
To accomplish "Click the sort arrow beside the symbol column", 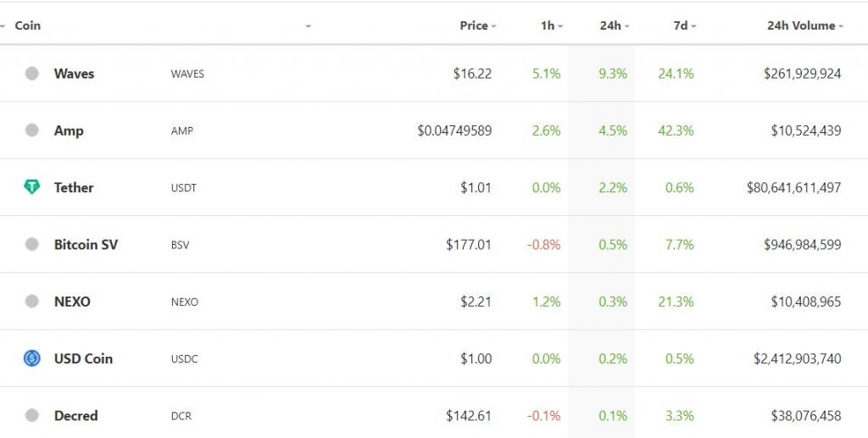I will (x=308, y=26).
